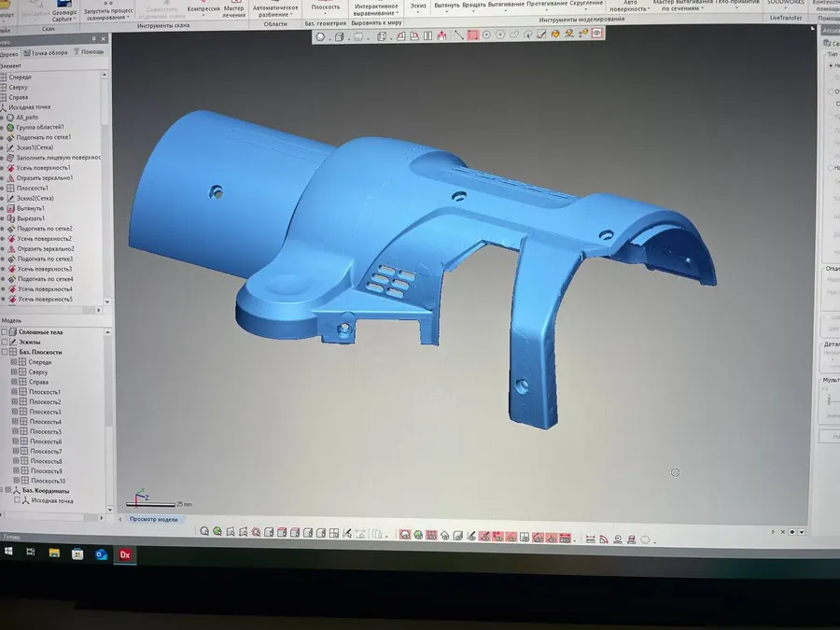This screenshot has height=630, width=840.
Task: Click the Microsoft Store taskbar icon
Action: coord(77,553)
